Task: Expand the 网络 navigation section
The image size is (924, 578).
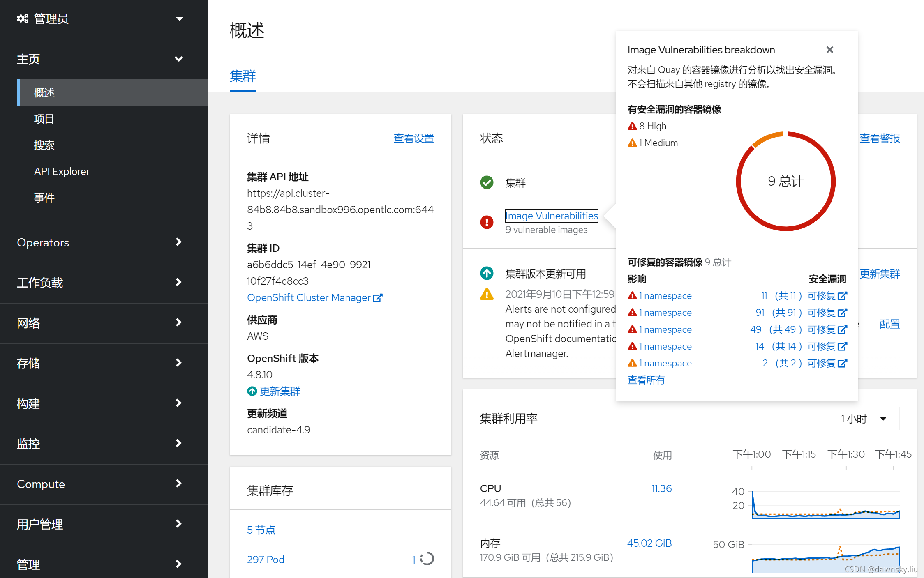Action: (104, 323)
